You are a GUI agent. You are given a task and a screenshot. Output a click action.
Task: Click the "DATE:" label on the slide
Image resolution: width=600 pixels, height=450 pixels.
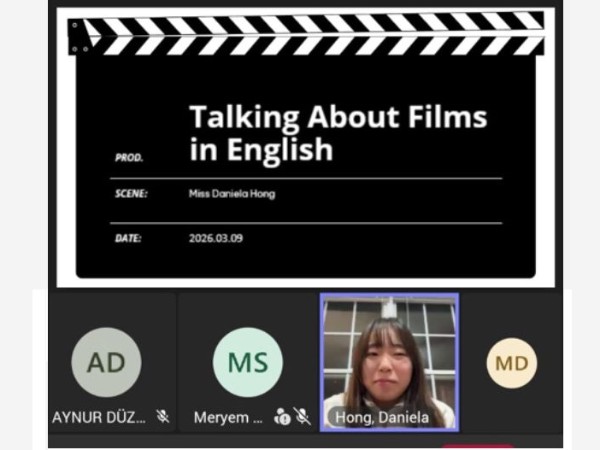tap(128, 238)
